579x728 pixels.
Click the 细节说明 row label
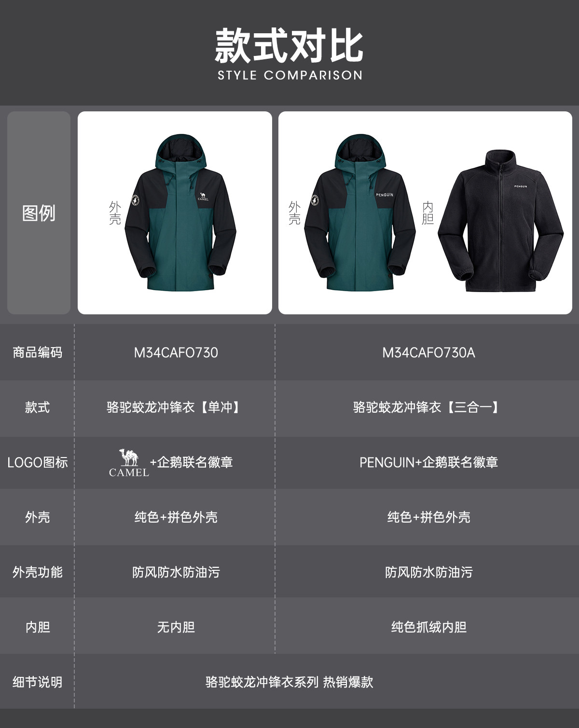click(x=37, y=682)
